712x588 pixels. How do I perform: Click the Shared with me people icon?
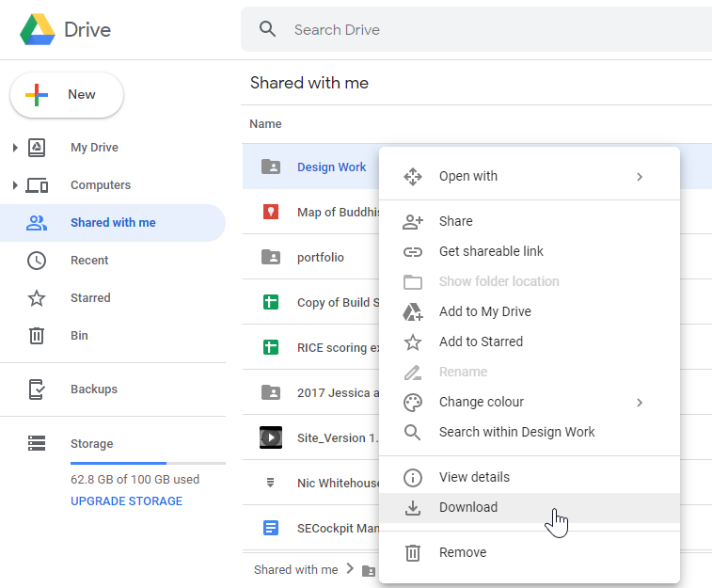pos(37,222)
